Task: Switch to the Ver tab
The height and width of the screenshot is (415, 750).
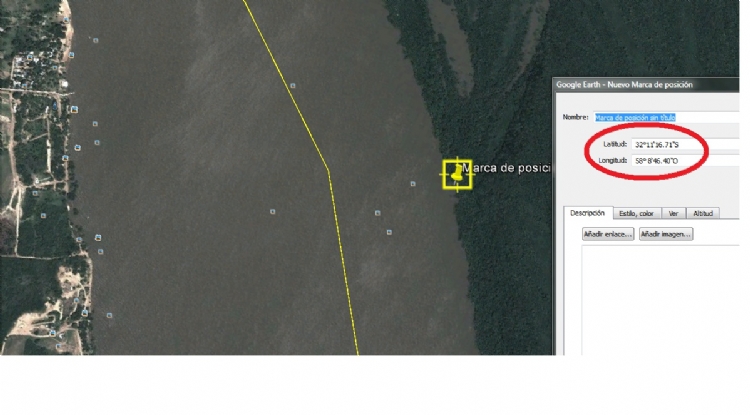Action: point(673,214)
